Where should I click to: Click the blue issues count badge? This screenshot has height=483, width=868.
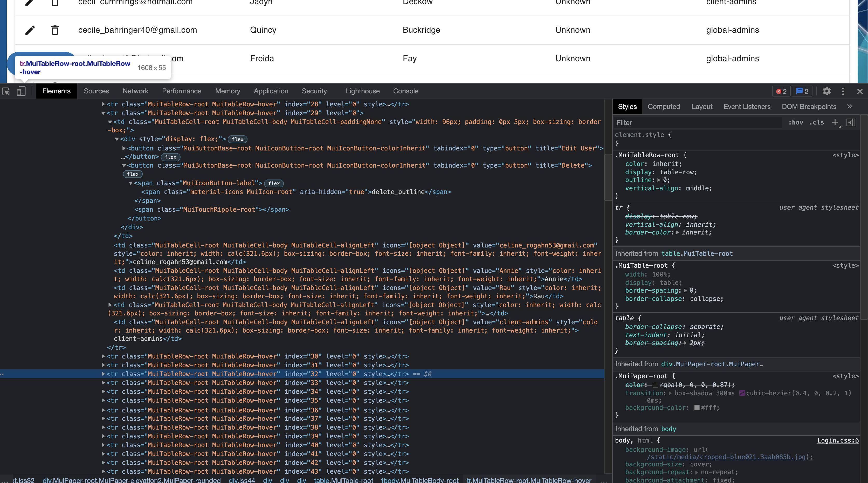pos(802,91)
